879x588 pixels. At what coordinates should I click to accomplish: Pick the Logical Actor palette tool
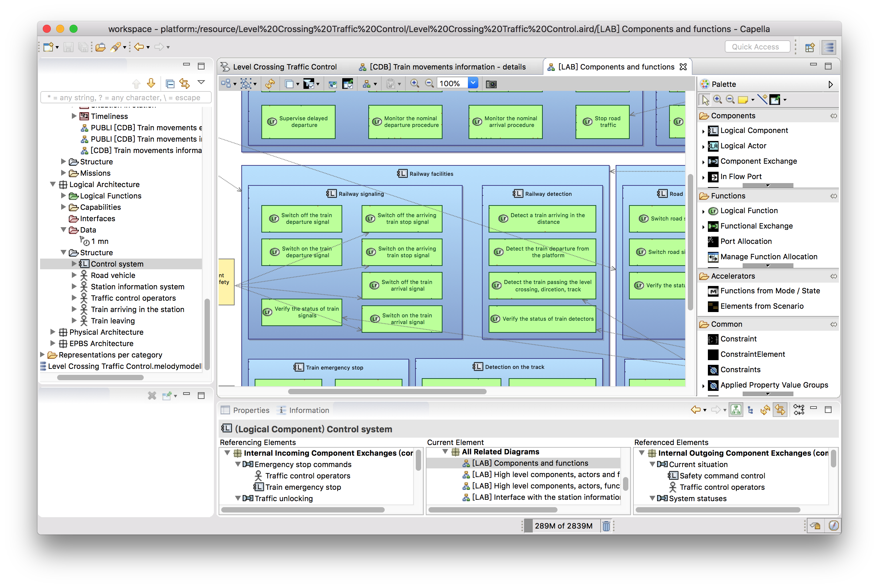pos(743,146)
